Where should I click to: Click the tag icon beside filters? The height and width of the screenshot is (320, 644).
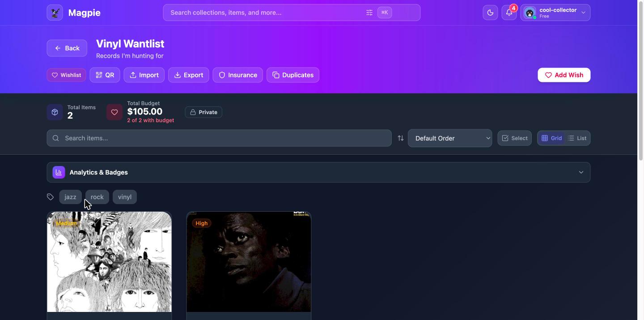pyautogui.click(x=51, y=197)
